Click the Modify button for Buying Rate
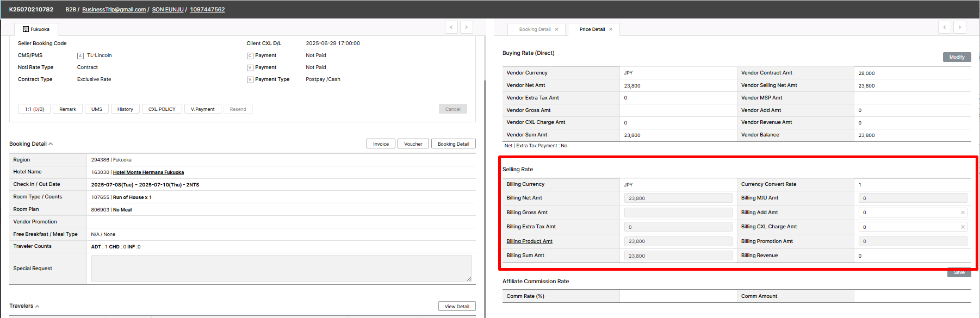The image size is (980, 318). [957, 57]
